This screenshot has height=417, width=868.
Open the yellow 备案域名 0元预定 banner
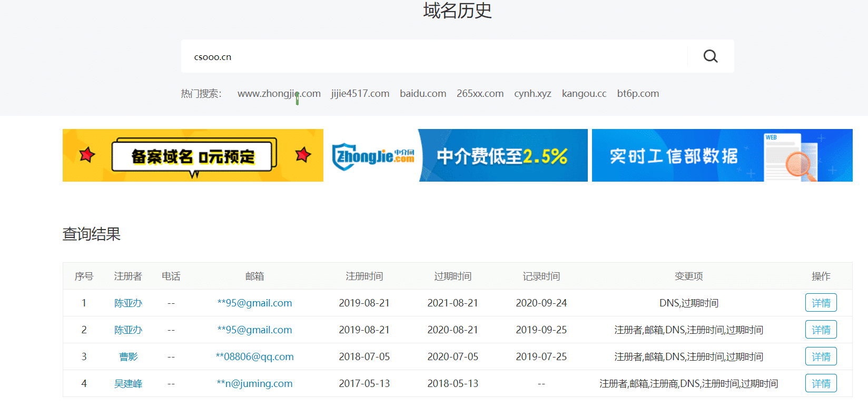[193, 155]
